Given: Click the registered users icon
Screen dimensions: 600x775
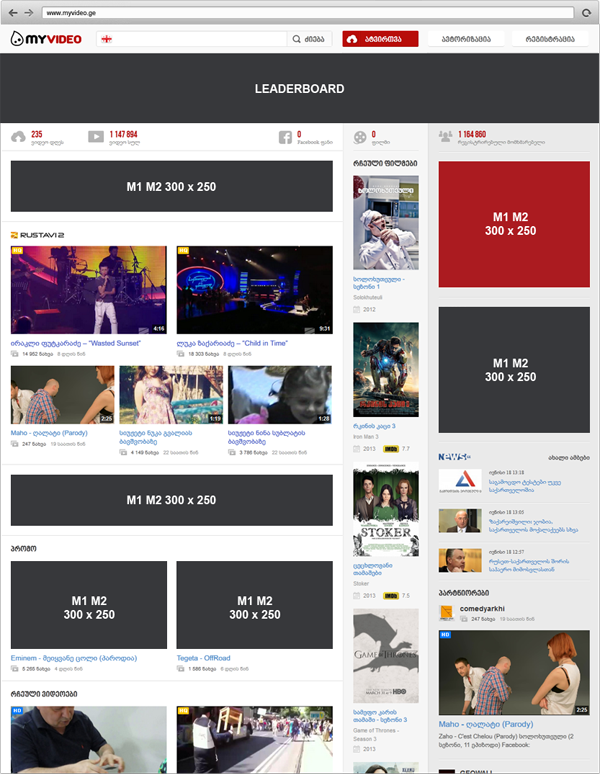Looking at the screenshot, I should click(444, 138).
